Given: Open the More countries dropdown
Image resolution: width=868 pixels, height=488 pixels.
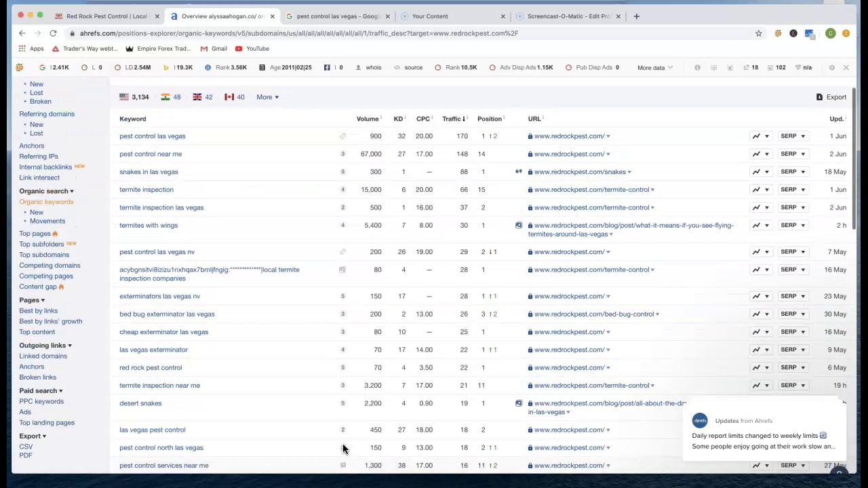Looking at the screenshot, I should 267,98.
